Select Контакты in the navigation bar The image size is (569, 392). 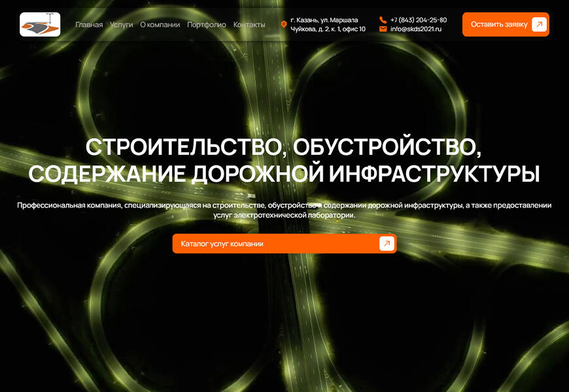click(249, 25)
